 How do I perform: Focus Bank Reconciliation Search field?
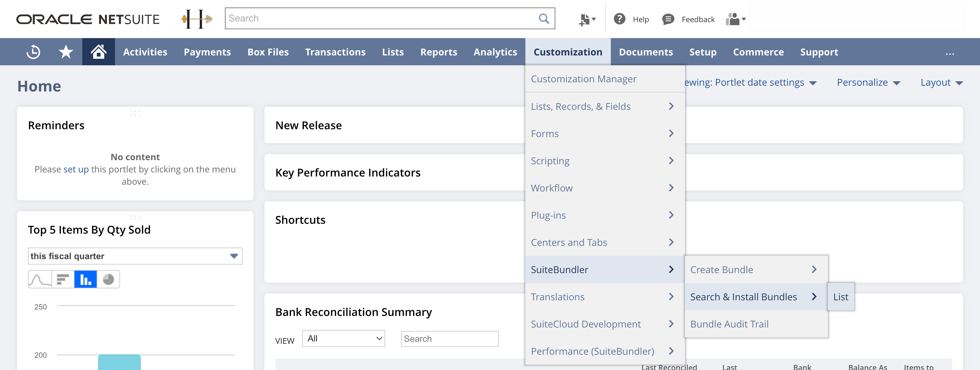click(450, 338)
